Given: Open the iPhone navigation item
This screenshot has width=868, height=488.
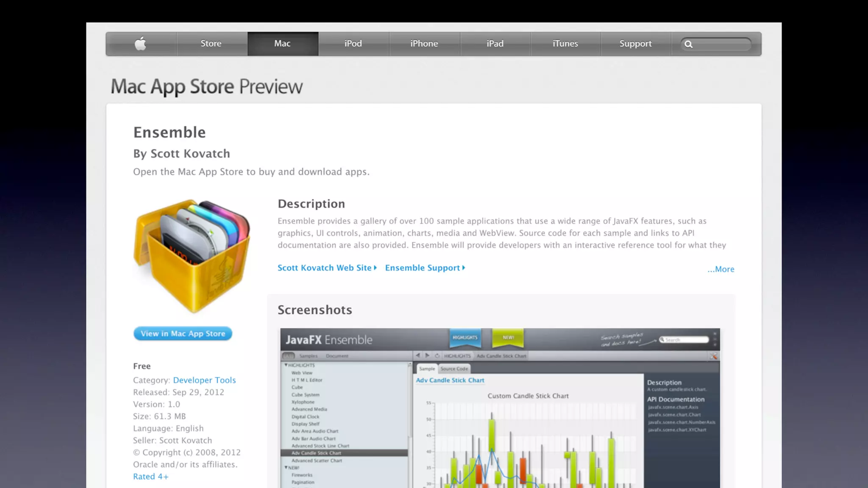Looking at the screenshot, I should tap(424, 44).
